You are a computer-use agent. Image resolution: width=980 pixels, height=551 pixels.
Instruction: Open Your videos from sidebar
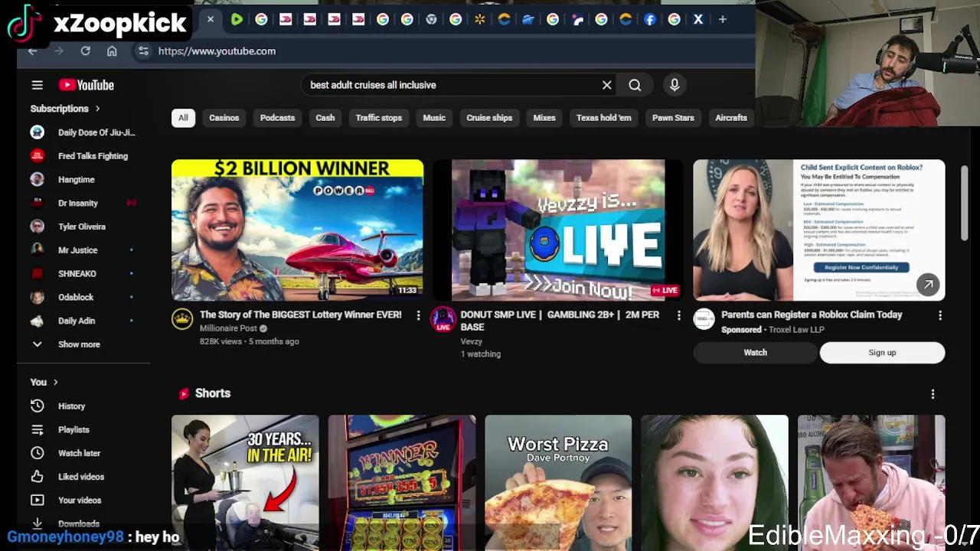[80, 500]
